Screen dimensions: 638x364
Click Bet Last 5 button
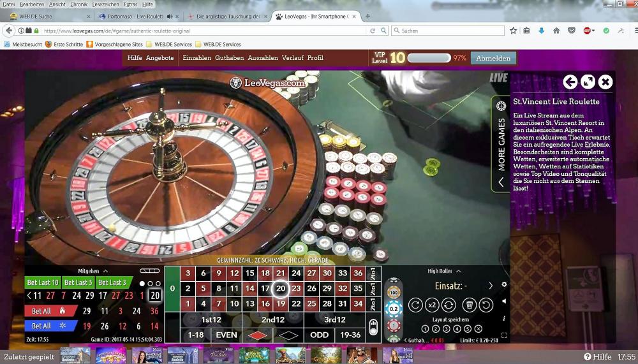pos(78,282)
